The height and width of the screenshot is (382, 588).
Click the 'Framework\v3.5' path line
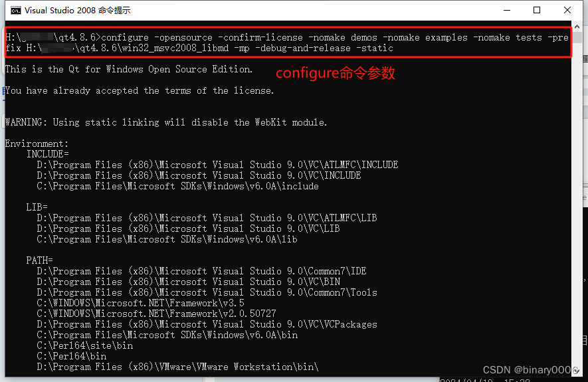pyautogui.click(x=140, y=303)
